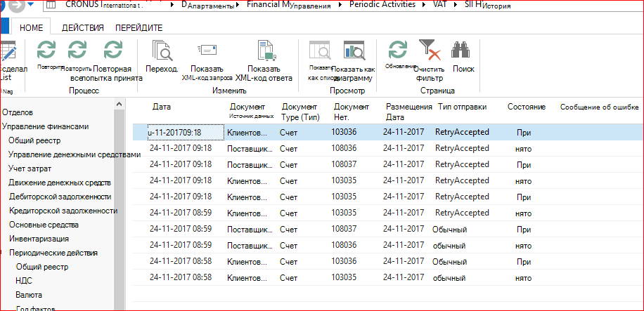Open the first Общий реестр under Управление финансами
Screen dimensions: 644x311
34,140
